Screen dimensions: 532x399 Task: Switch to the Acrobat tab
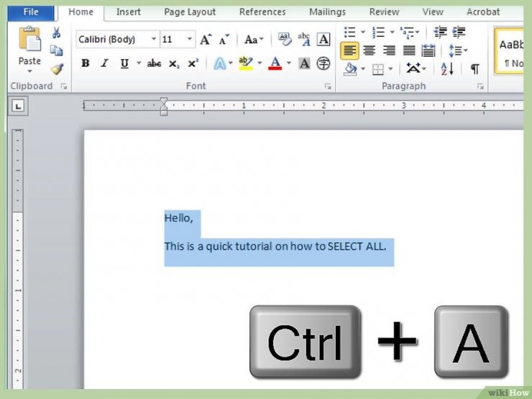pyautogui.click(x=483, y=12)
